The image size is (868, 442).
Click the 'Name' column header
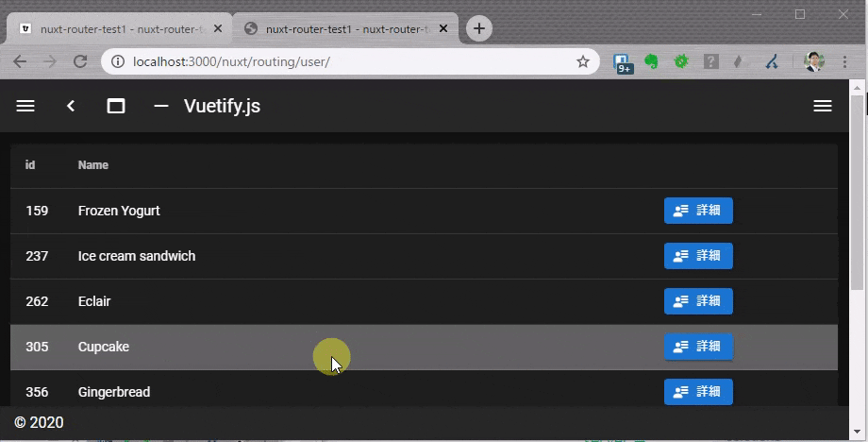[x=93, y=165]
